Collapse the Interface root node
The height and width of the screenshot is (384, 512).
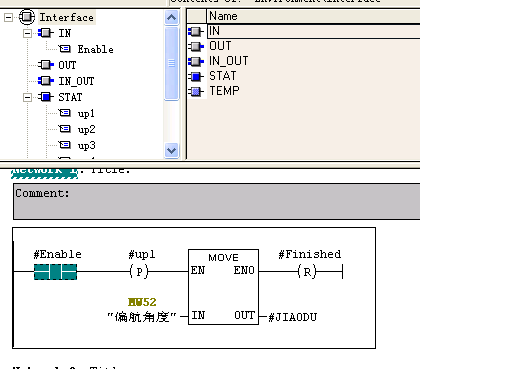[x=8, y=17]
